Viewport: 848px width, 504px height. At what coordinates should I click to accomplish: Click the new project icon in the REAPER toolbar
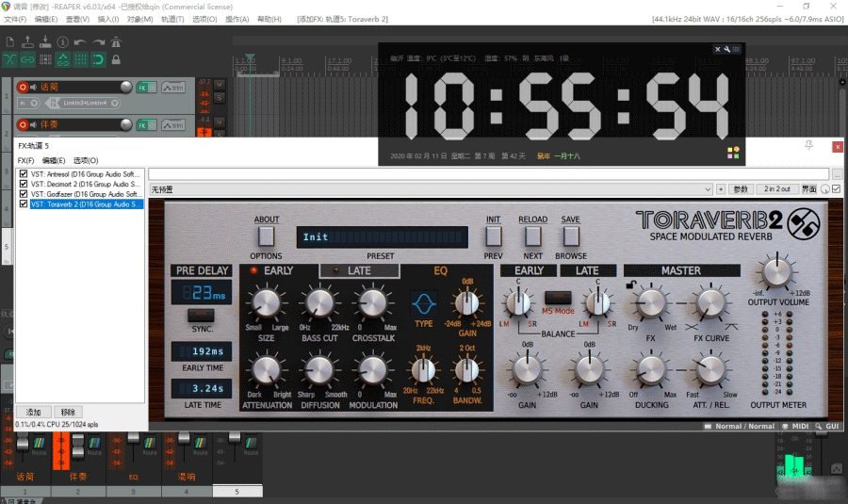click(9, 42)
